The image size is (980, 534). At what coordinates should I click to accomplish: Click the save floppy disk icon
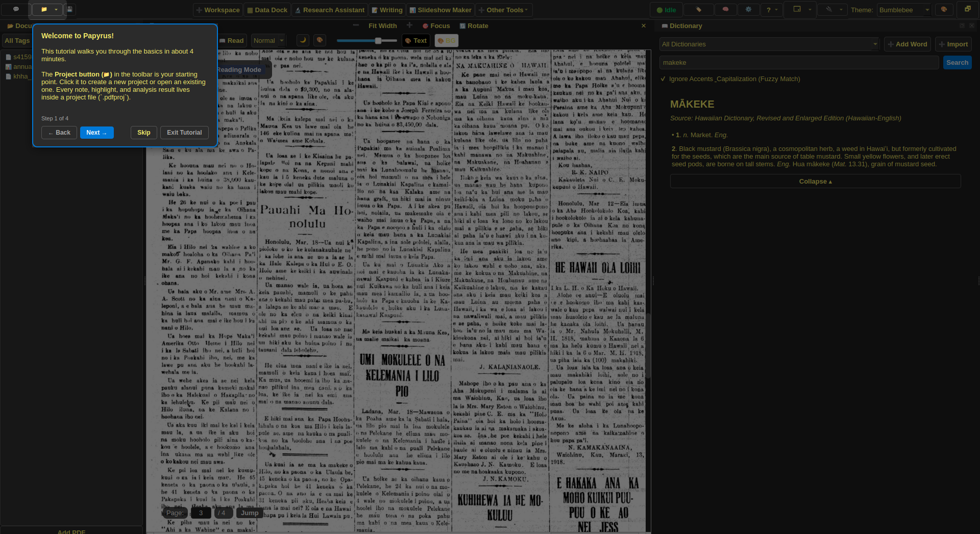click(70, 9)
